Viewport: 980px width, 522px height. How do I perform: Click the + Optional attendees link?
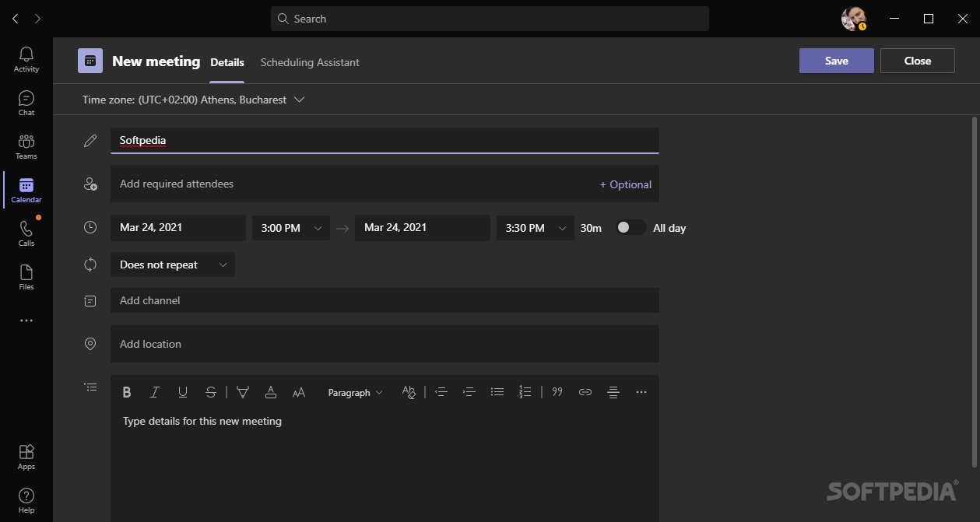tap(625, 184)
